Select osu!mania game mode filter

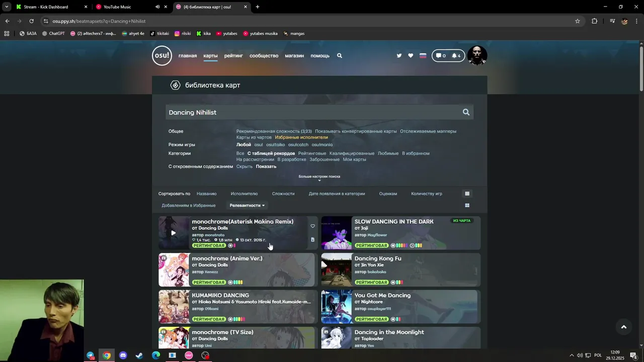coord(322,145)
